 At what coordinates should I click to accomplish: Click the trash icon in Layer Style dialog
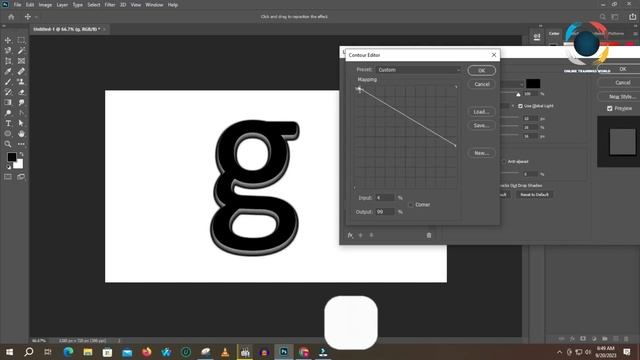(429, 235)
